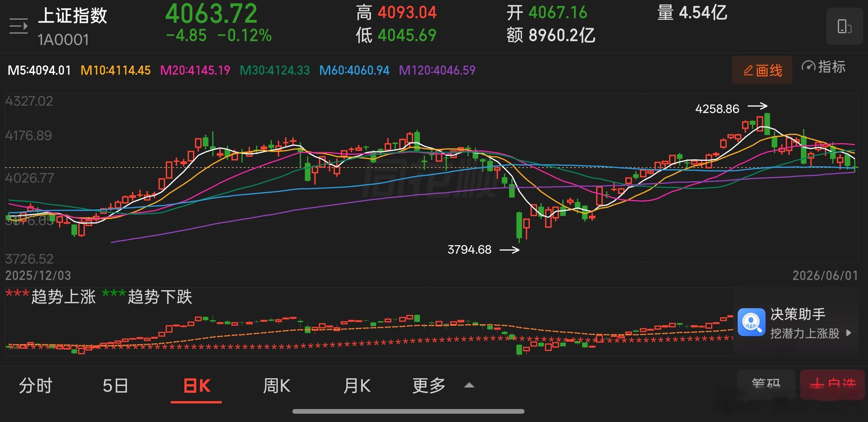Screen dimensions: 868x422
Task: Tap the 上证指数 index title
Action: click(73, 16)
